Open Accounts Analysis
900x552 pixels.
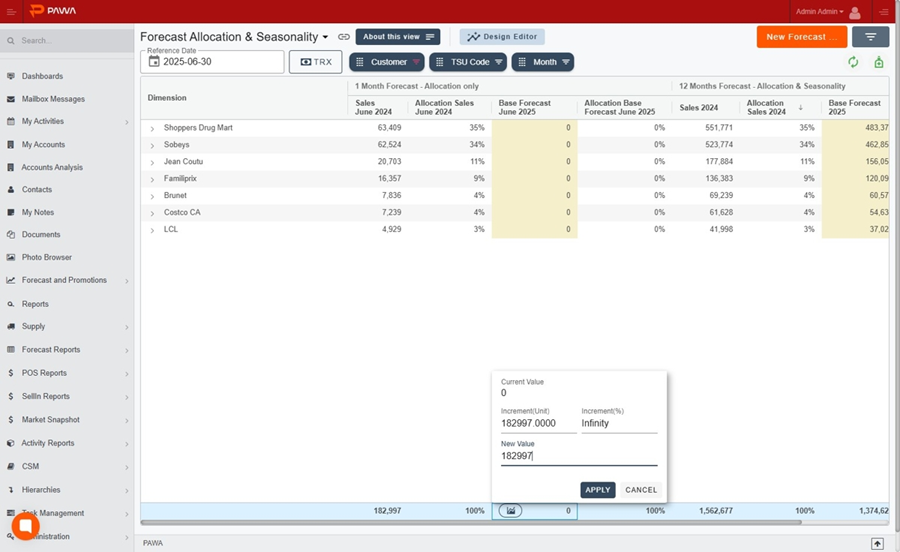52,167
